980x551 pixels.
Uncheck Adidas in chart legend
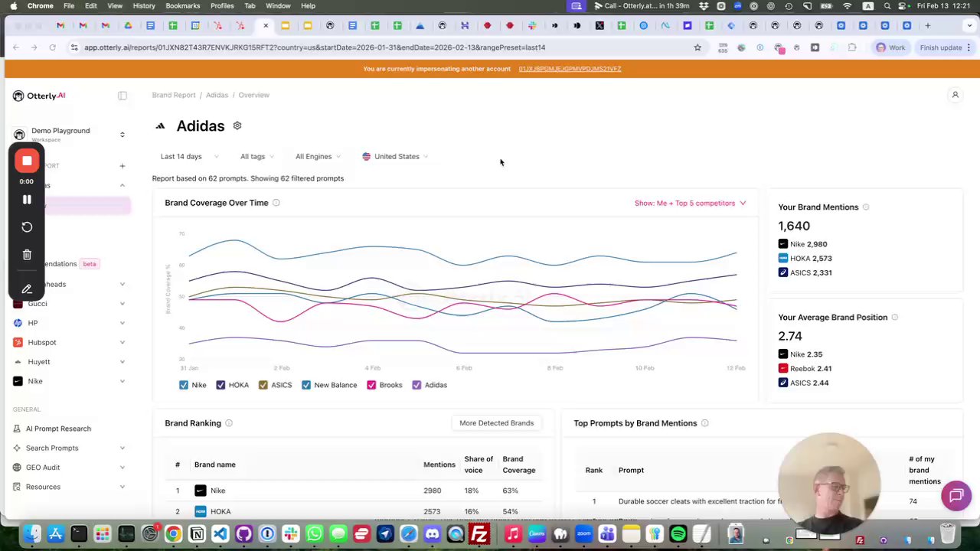click(x=416, y=385)
